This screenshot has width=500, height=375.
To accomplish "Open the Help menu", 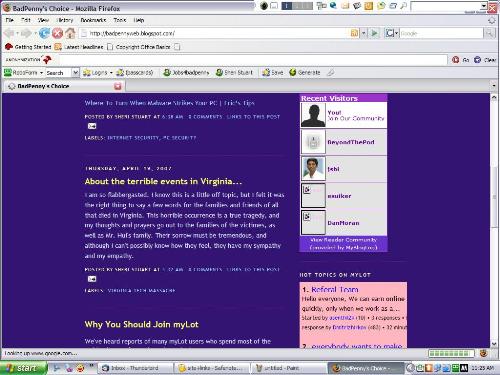I will pyautogui.click(x=139, y=20).
